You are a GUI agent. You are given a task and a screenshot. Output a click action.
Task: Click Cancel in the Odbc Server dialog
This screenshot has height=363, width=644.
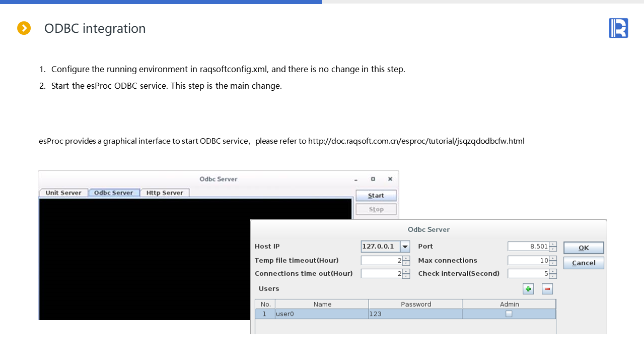tap(584, 263)
